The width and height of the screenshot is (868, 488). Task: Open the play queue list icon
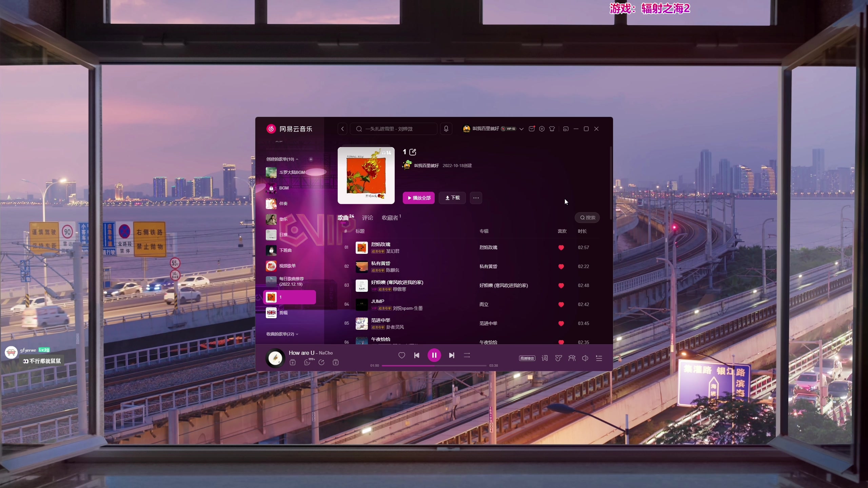point(599,358)
